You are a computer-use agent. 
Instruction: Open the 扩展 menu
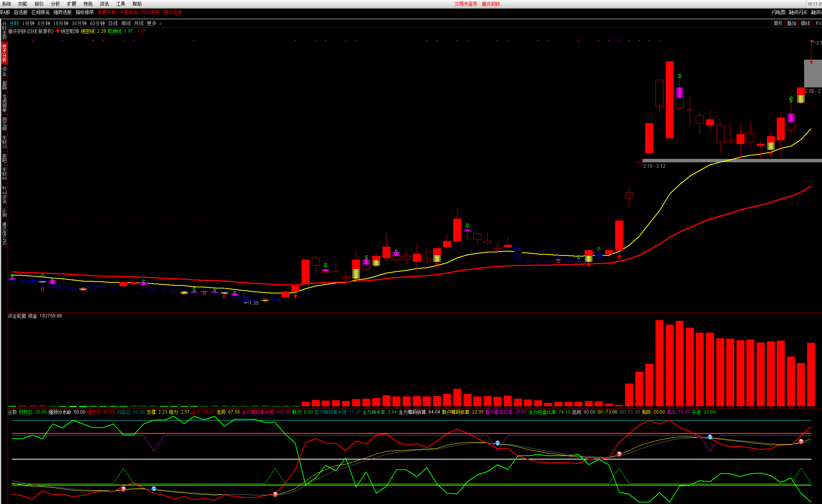pos(72,4)
